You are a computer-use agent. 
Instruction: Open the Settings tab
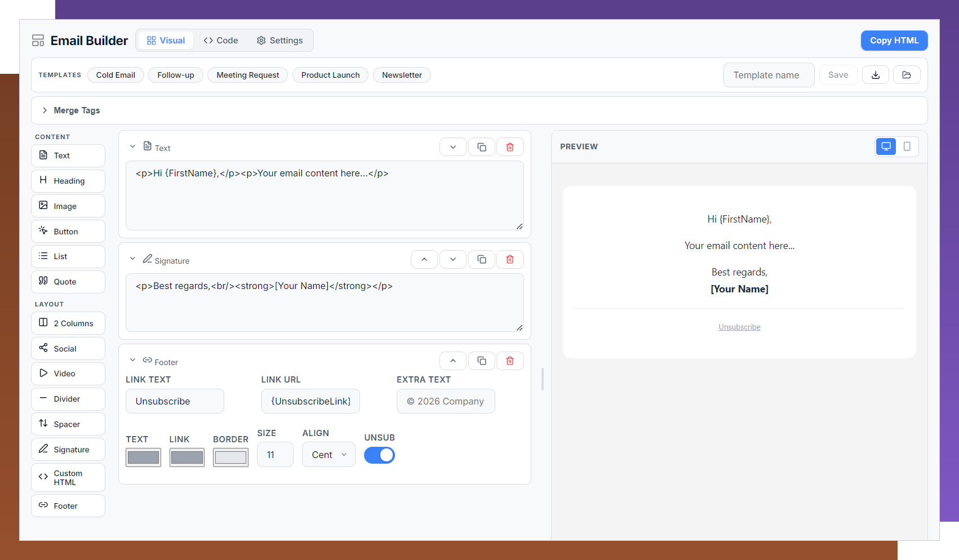(280, 40)
